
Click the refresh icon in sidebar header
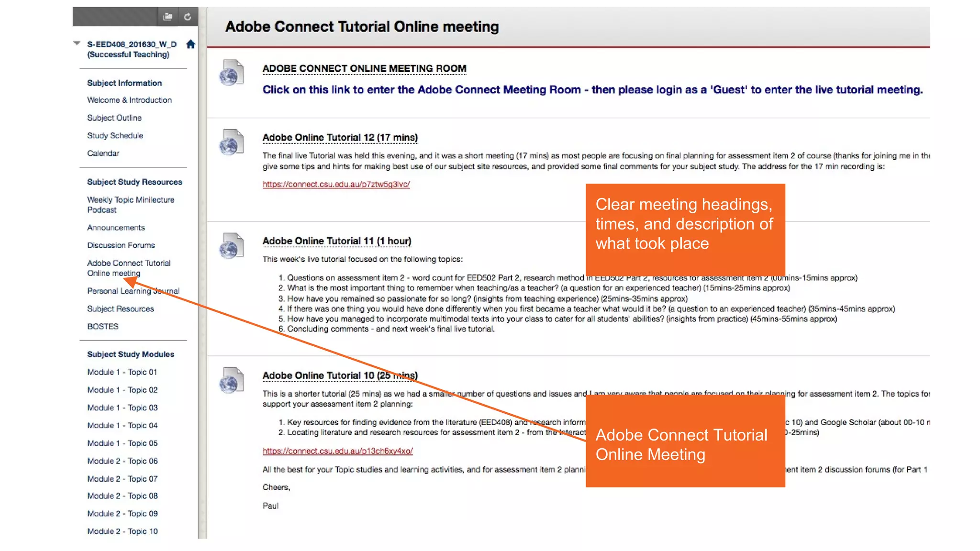(188, 17)
